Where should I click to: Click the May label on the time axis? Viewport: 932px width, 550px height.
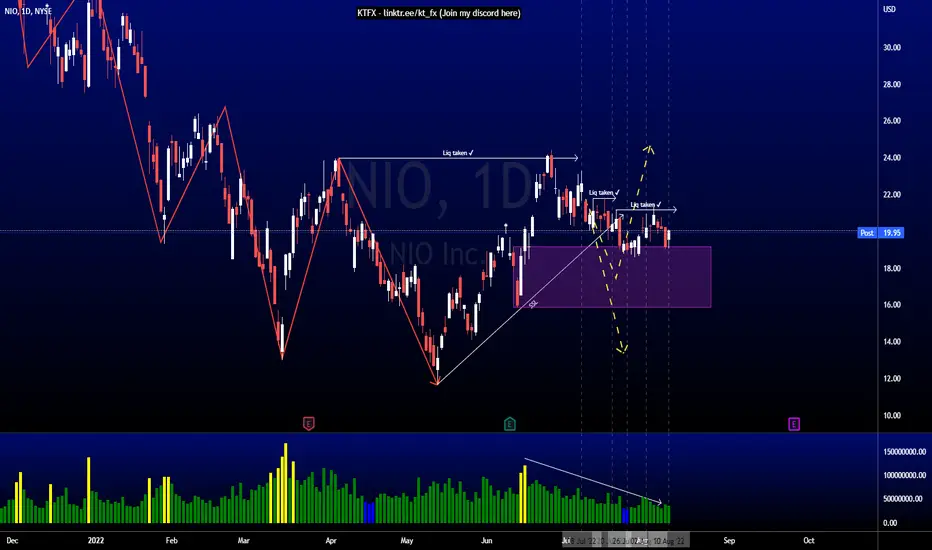[x=407, y=540]
